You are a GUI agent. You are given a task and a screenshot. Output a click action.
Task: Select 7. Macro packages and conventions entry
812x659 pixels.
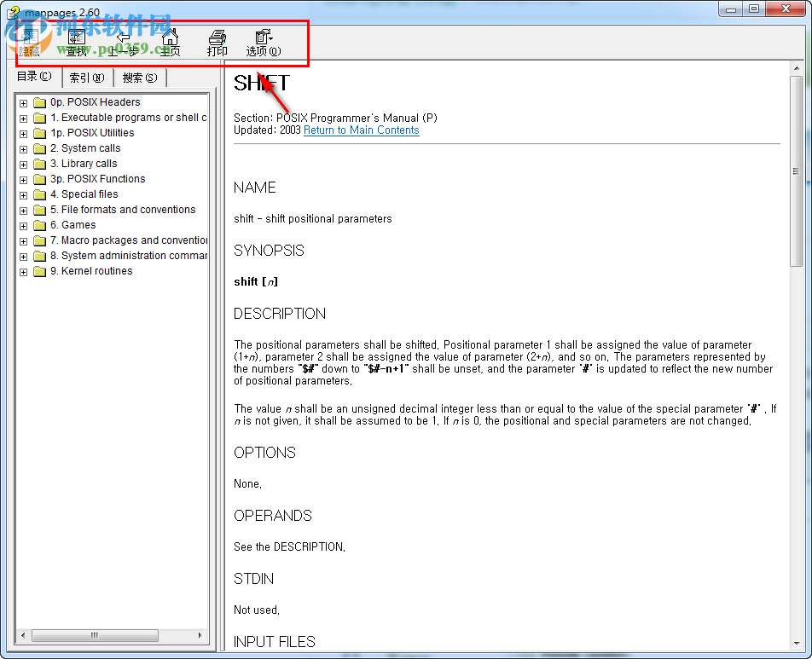click(129, 240)
